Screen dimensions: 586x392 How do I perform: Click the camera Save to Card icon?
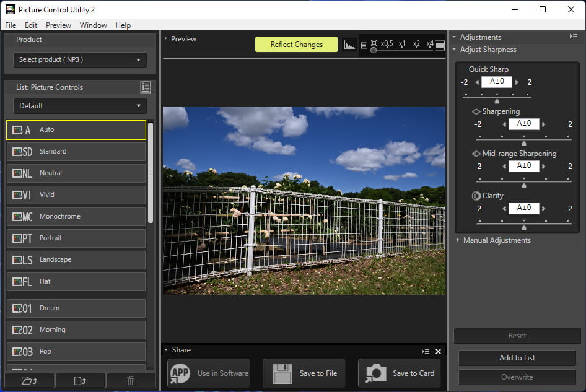pyautogui.click(x=375, y=373)
